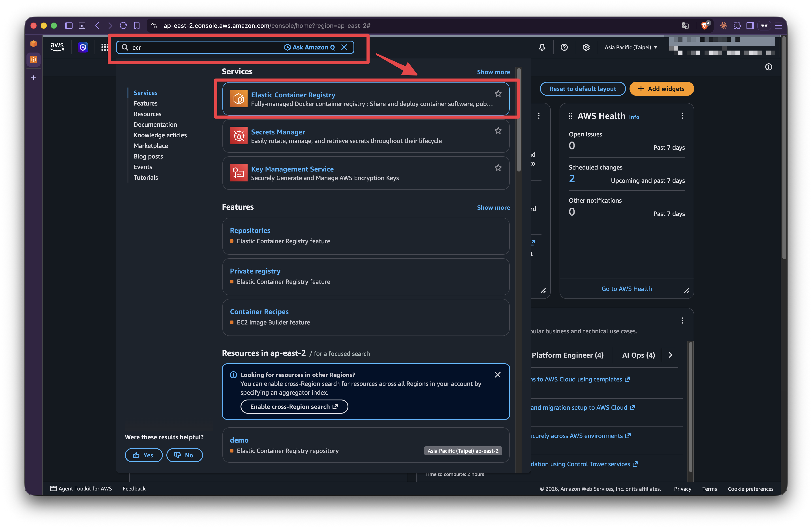Favorite Elastic Container Registry with the star

tap(498, 94)
